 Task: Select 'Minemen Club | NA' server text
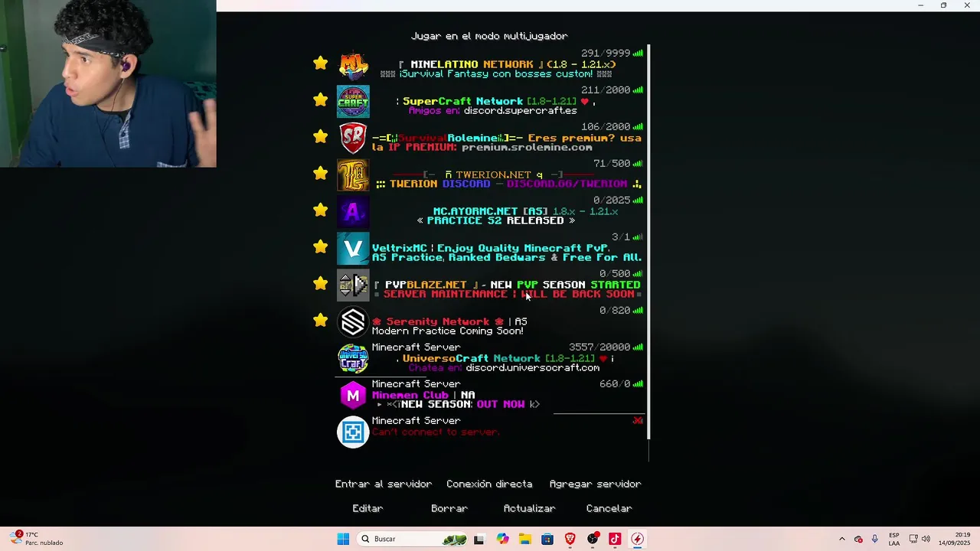point(423,395)
